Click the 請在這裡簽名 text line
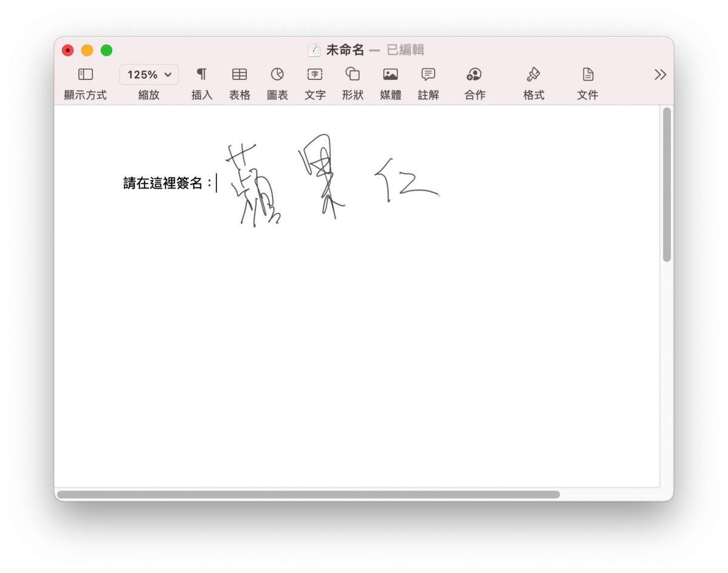Screen dimensions: 728x573 (168, 183)
